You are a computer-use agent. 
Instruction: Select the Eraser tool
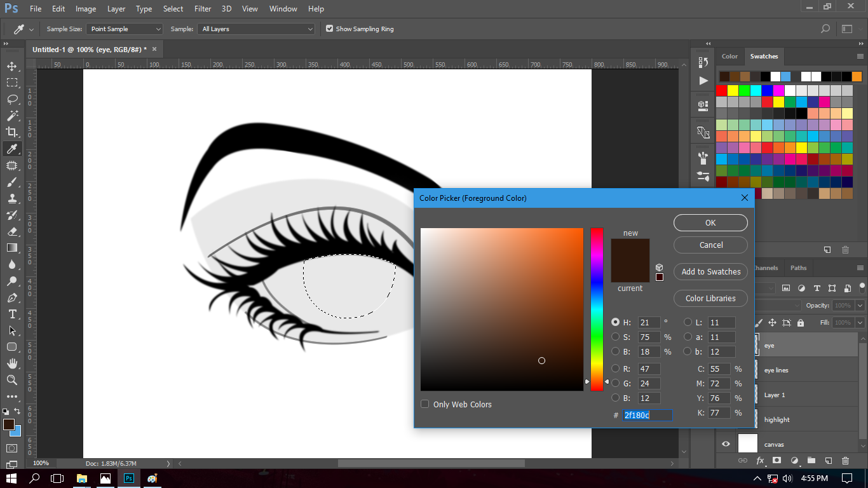tap(12, 231)
